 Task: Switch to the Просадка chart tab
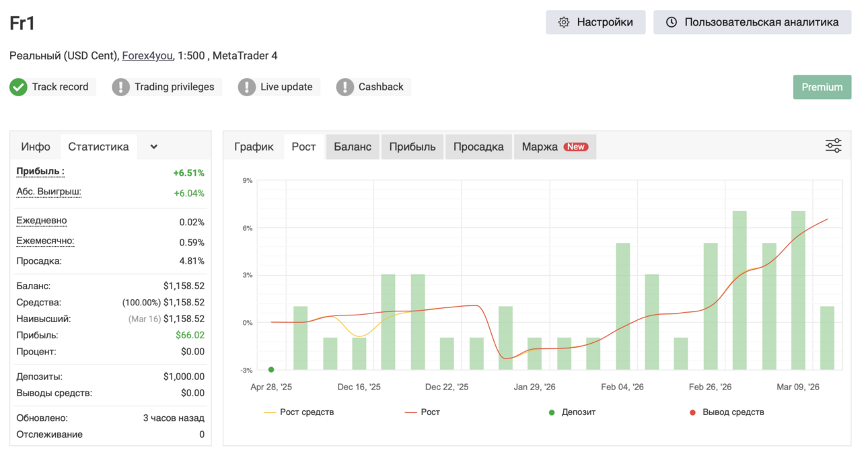point(478,147)
